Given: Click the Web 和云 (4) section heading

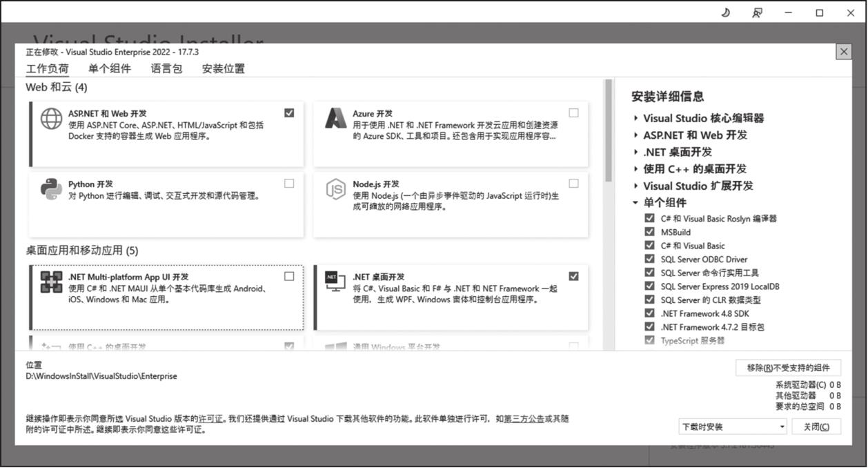Looking at the screenshot, I should click(57, 88).
